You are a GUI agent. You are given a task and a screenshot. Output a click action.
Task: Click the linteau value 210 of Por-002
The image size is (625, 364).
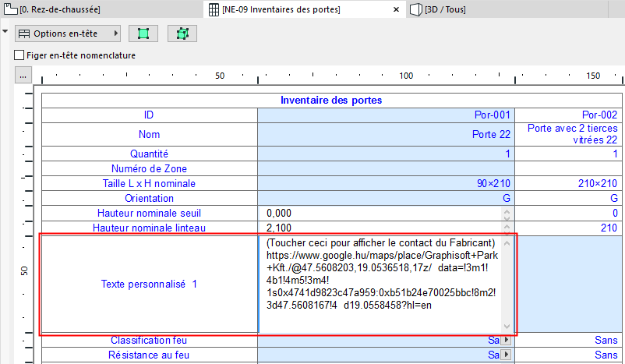pos(568,228)
